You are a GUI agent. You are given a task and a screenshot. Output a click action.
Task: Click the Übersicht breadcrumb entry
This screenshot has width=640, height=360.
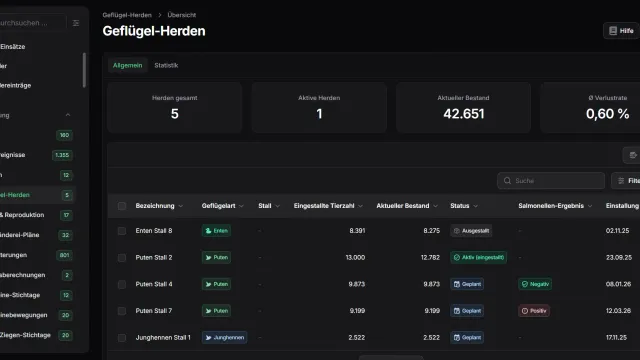(182, 15)
